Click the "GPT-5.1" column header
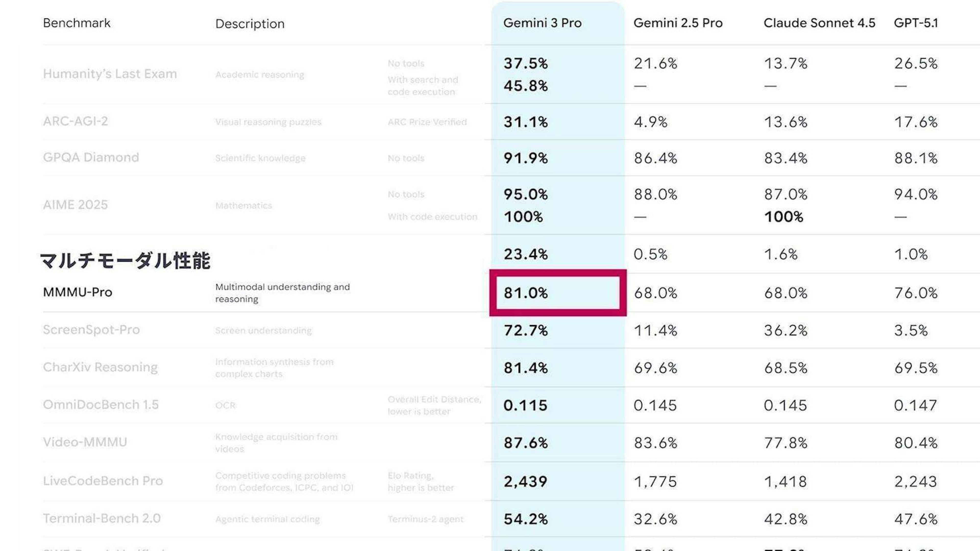The height and width of the screenshot is (551, 980). 916,23
